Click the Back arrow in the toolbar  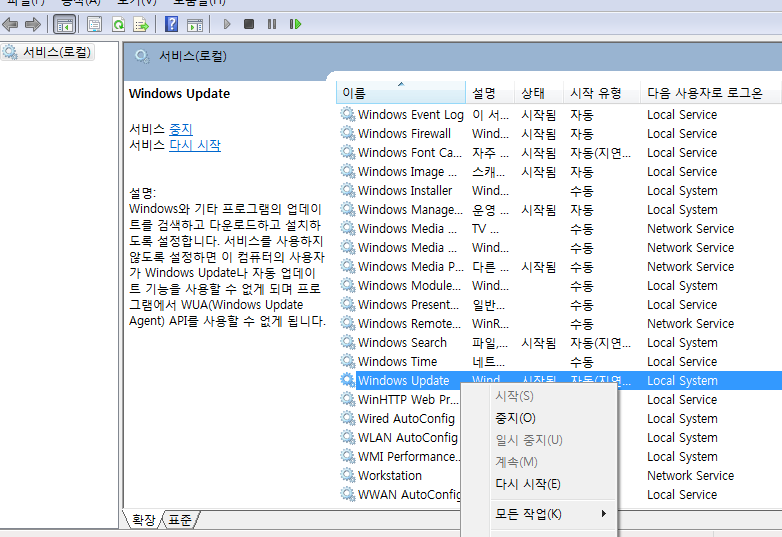(10, 24)
